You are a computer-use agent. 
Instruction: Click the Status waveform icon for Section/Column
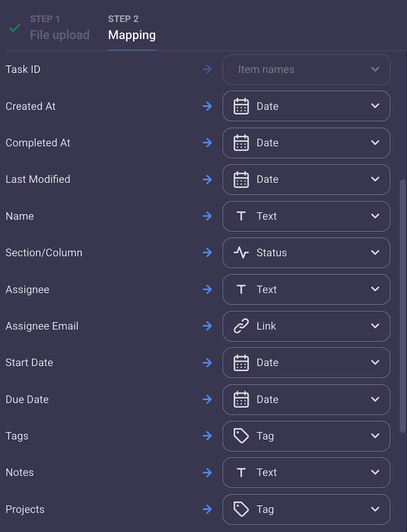click(x=241, y=253)
